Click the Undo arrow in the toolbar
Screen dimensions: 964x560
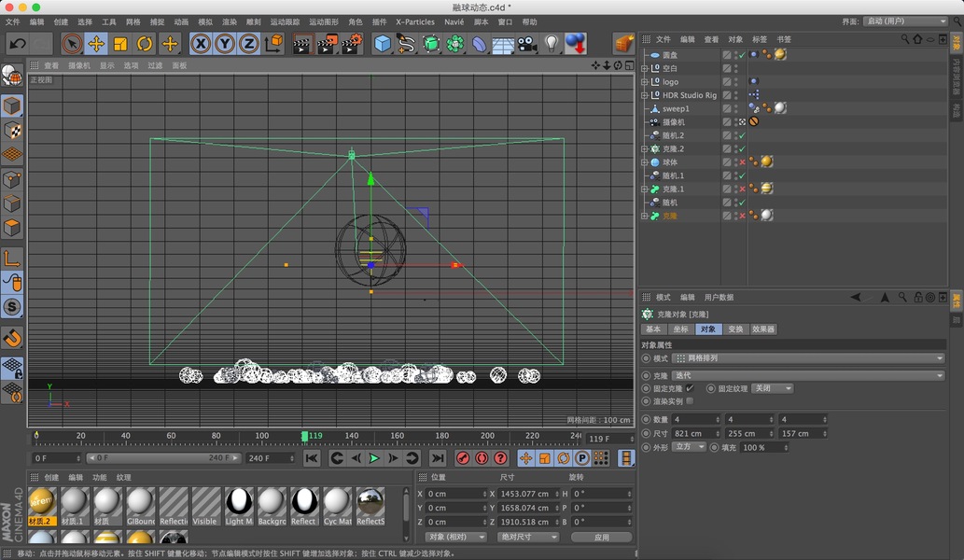tap(18, 44)
